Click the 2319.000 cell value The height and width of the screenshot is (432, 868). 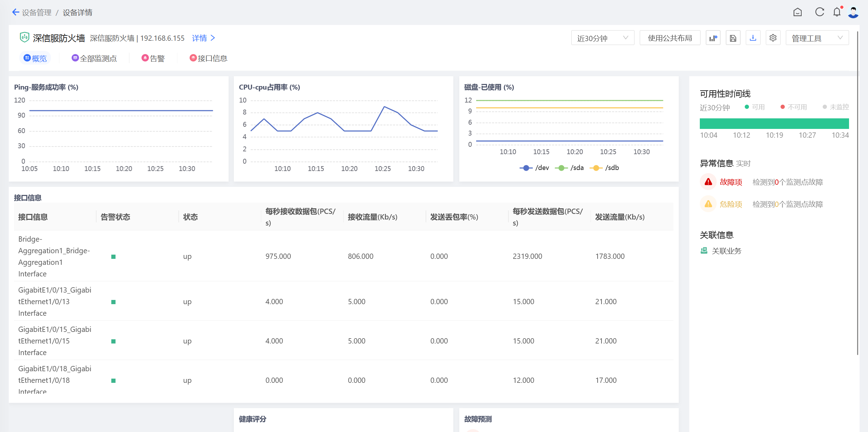pyautogui.click(x=527, y=256)
